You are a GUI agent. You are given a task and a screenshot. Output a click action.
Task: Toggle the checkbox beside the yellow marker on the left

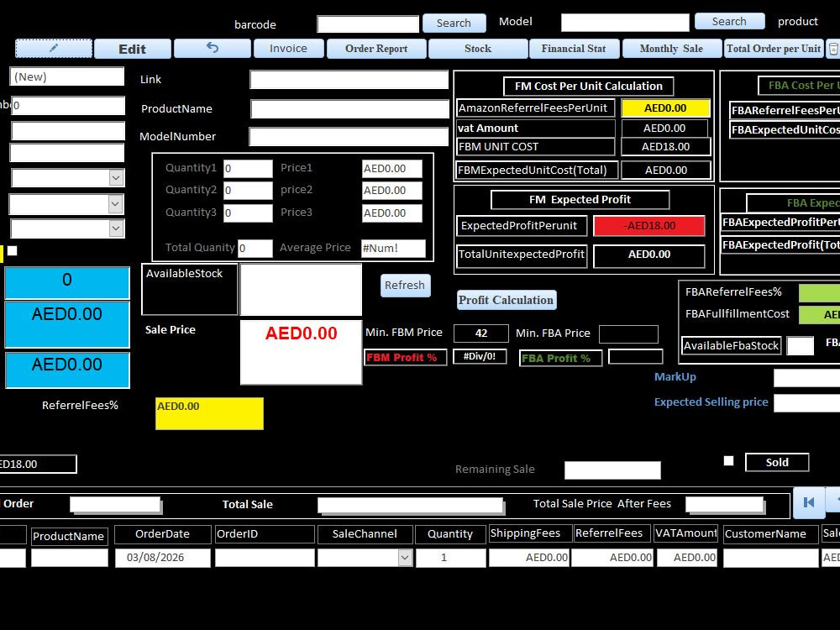click(13, 250)
